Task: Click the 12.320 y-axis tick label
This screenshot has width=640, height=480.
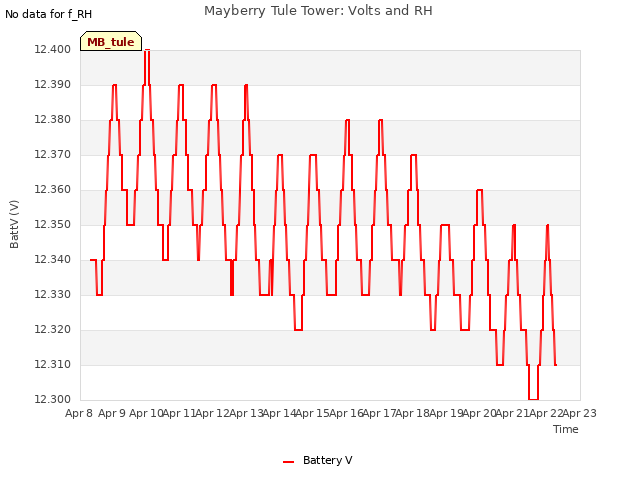Action: click(x=53, y=330)
